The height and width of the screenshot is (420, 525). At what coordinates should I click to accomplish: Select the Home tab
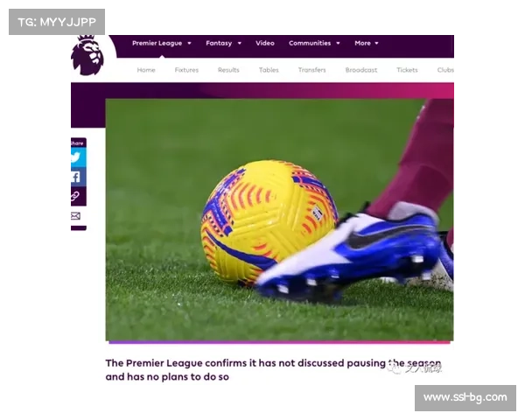pyautogui.click(x=146, y=70)
